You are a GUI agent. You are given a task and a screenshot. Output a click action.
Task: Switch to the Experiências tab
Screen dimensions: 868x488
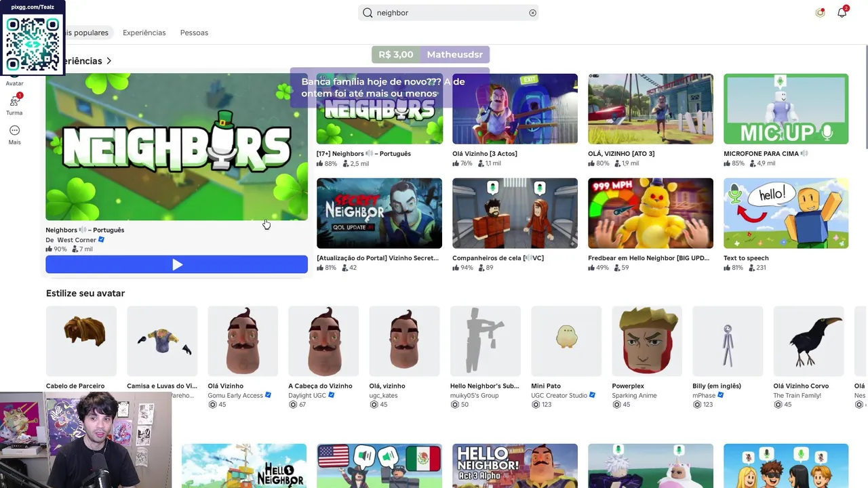pos(144,33)
